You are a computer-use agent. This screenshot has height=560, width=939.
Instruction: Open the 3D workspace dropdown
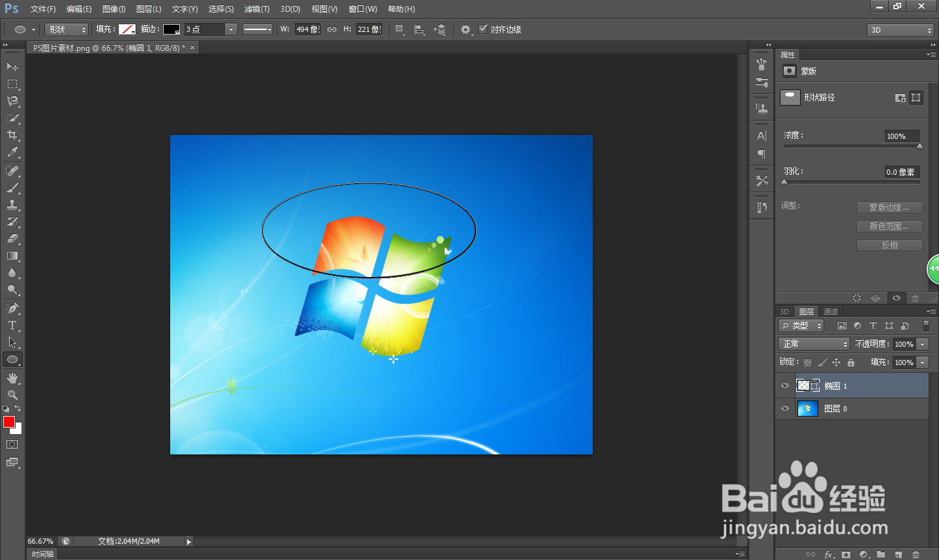[901, 30]
